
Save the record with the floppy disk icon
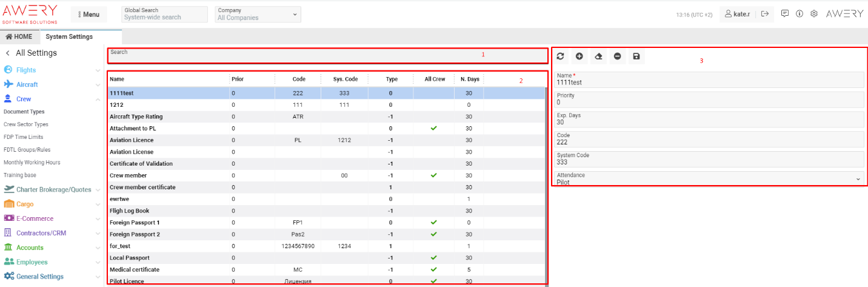click(x=636, y=56)
